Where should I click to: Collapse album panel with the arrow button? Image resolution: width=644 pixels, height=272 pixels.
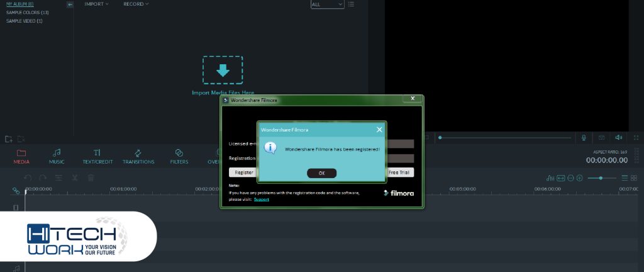pyautogui.click(x=70, y=4)
